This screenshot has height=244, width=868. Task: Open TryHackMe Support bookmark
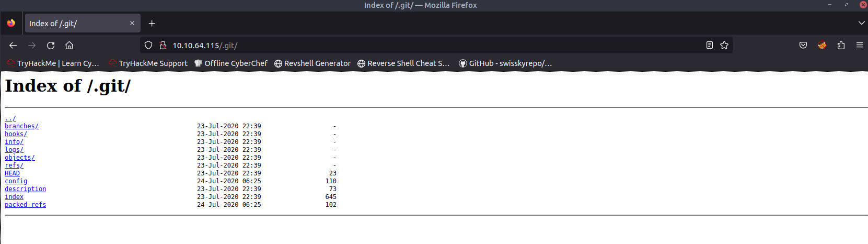(148, 63)
